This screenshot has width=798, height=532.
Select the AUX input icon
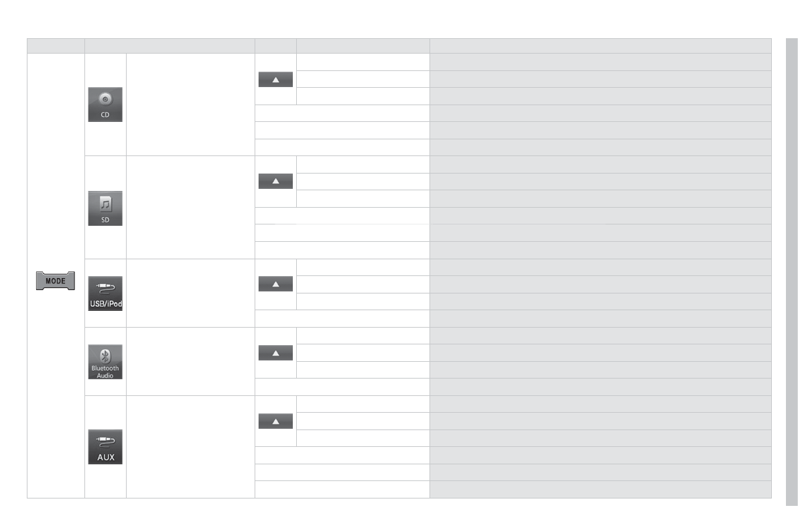click(105, 447)
